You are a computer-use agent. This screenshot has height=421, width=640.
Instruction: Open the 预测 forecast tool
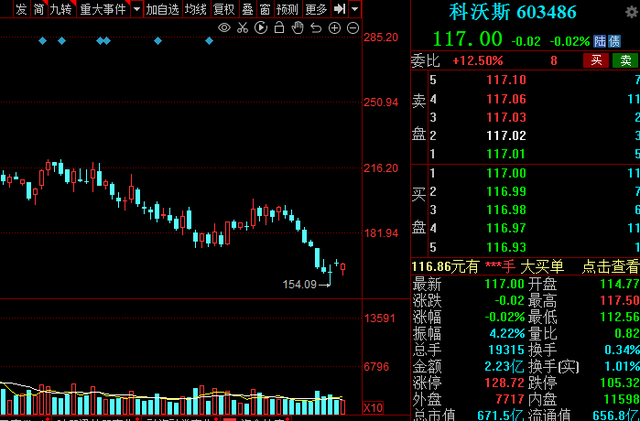pos(288,9)
